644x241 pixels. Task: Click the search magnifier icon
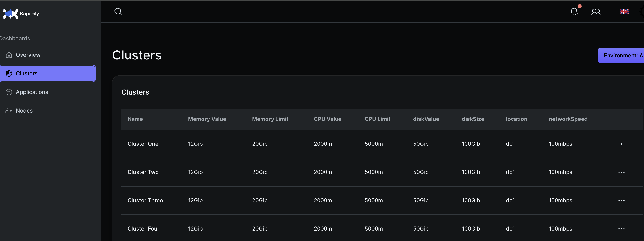[x=118, y=12]
